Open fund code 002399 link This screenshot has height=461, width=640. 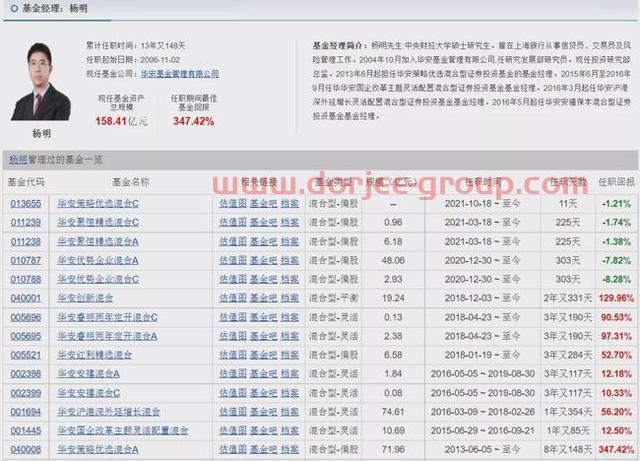(x=26, y=393)
